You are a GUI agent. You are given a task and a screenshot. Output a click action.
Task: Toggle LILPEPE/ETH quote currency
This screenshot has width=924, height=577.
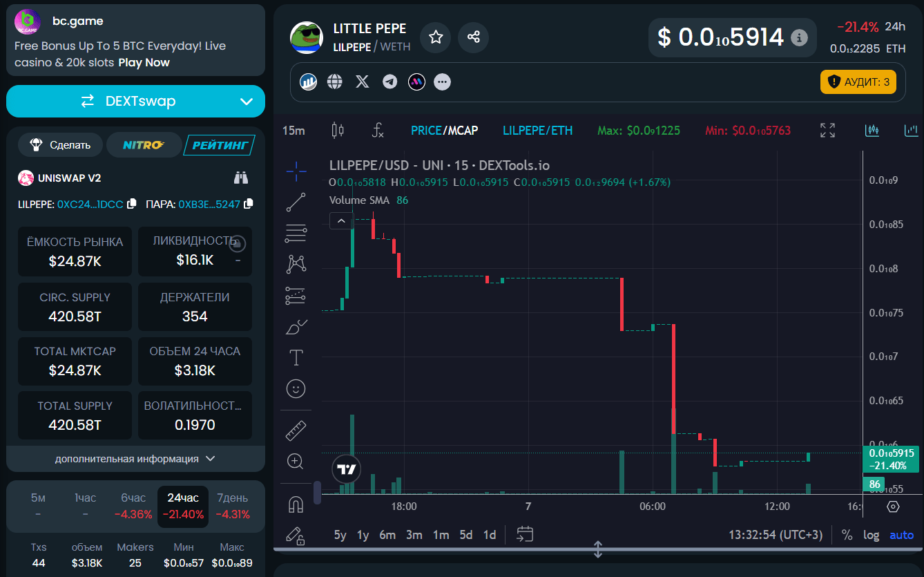pyautogui.click(x=537, y=130)
